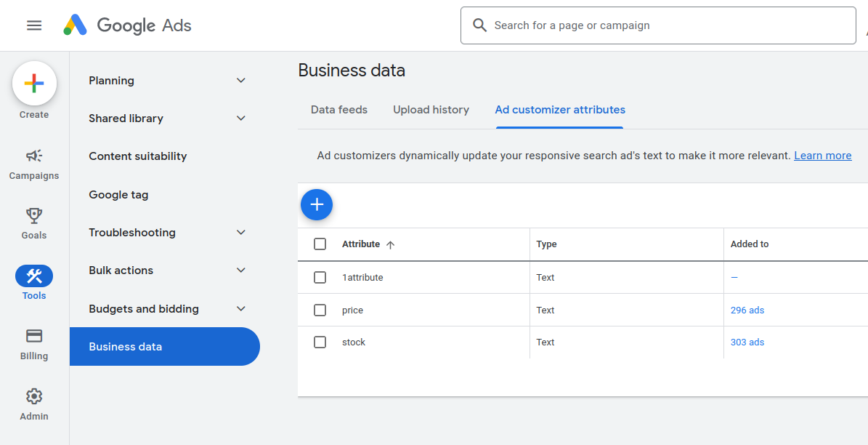868x445 pixels.
Task: Expand the Planning section
Action: point(241,81)
